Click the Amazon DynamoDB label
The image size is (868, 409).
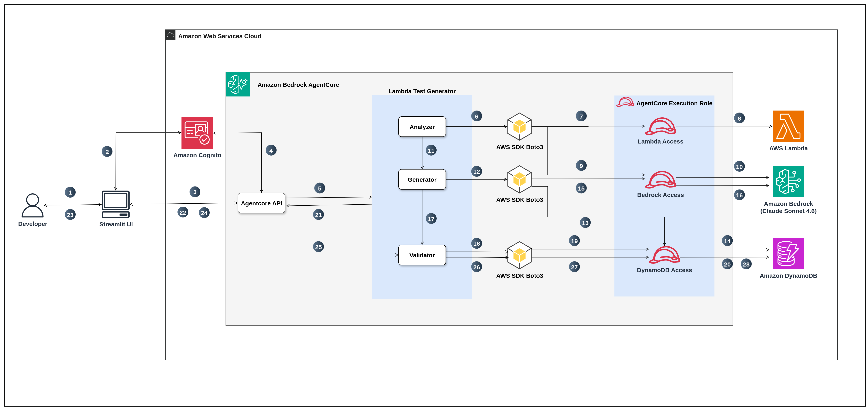point(788,276)
